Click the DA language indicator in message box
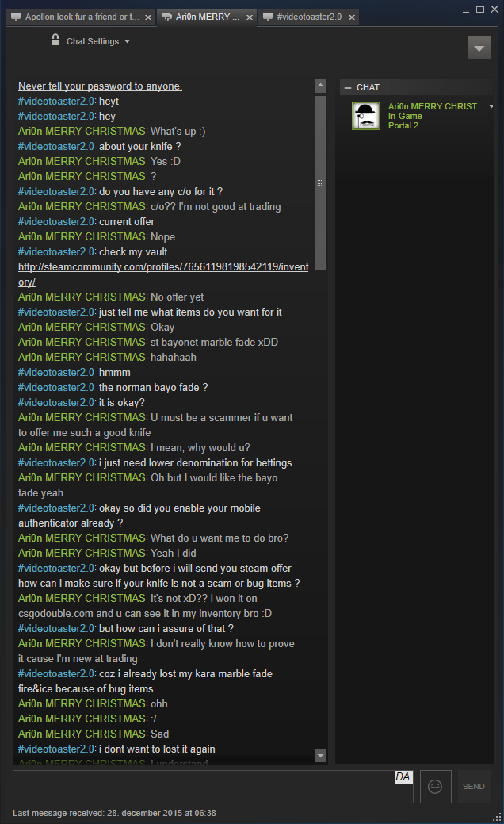Viewport: 504px width, 824px height. tap(403, 776)
